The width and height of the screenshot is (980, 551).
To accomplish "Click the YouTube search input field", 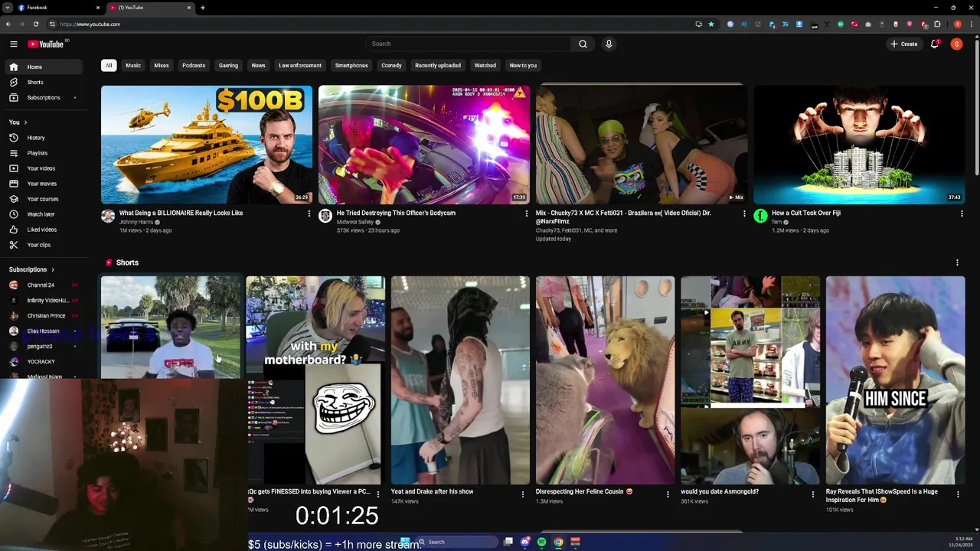I will pos(468,44).
